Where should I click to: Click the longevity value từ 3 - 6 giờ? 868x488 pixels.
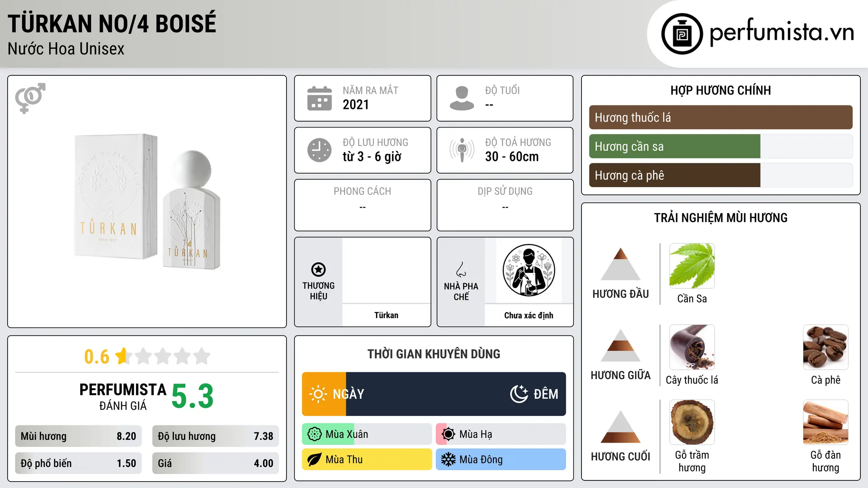click(372, 157)
